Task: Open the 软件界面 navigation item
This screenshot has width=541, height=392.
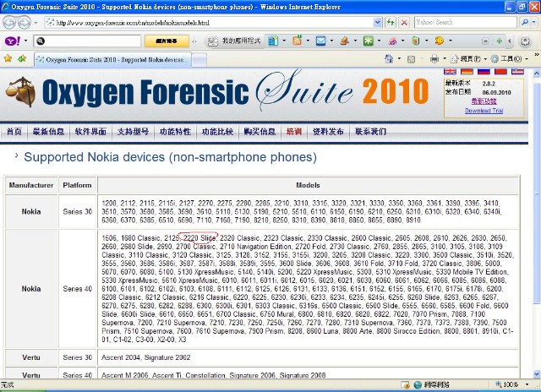Action: coord(90,131)
